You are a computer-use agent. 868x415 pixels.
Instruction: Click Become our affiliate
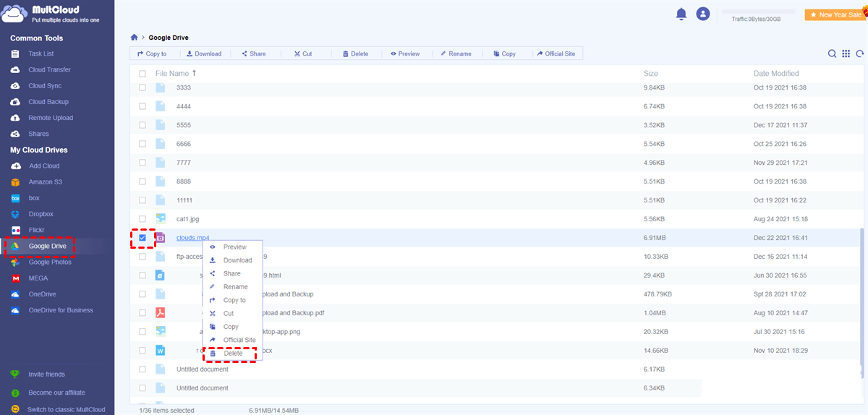coord(56,393)
